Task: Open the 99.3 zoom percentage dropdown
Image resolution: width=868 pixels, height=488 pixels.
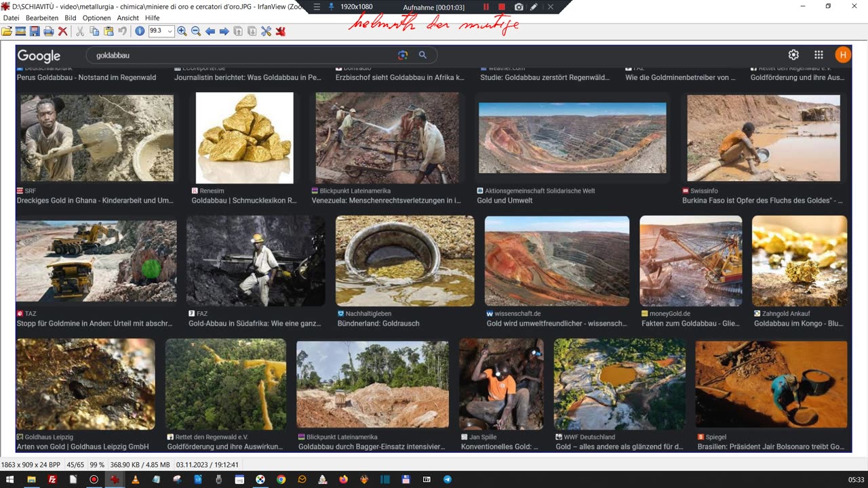Action: pos(170,31)
